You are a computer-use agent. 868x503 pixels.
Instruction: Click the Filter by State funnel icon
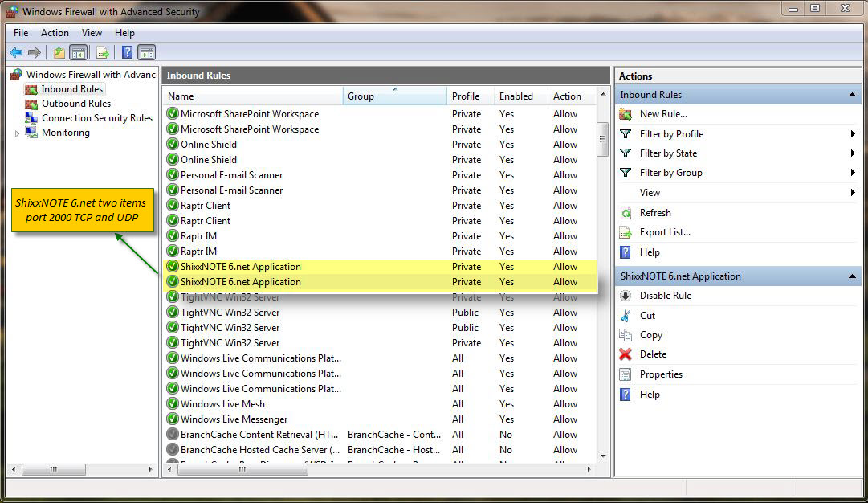(x=626, y=153)
